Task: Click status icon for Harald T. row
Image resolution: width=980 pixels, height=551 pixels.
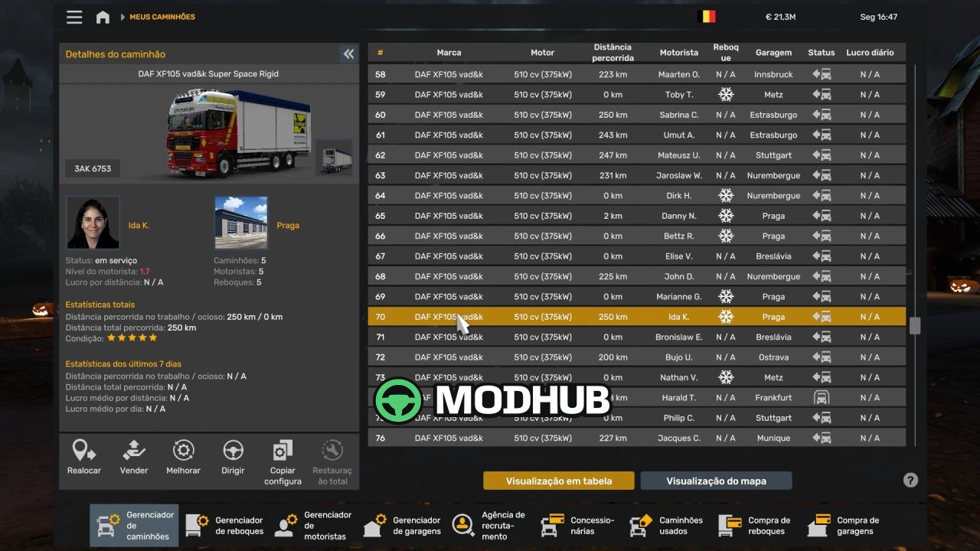Action: pos(822,398)
